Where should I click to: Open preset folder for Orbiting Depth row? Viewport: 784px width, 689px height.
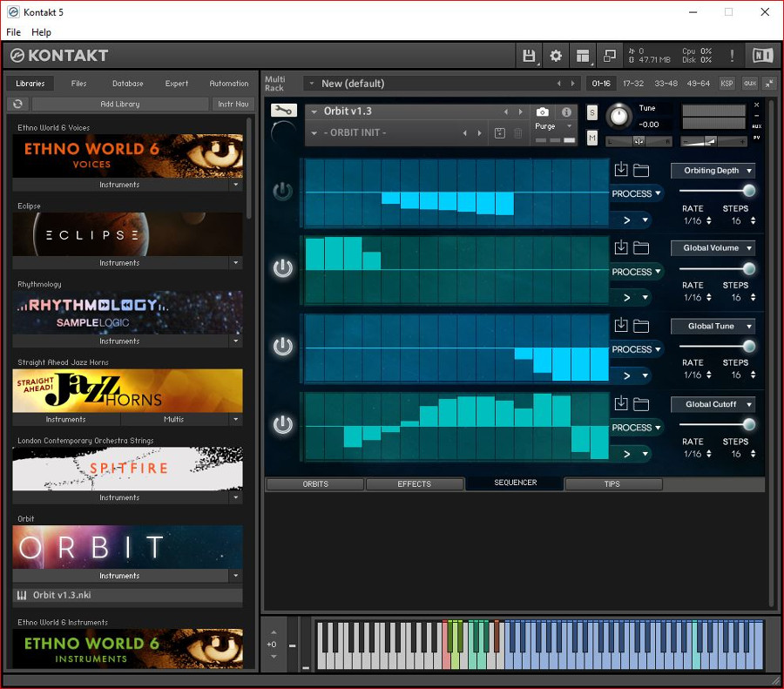[641, 171]
